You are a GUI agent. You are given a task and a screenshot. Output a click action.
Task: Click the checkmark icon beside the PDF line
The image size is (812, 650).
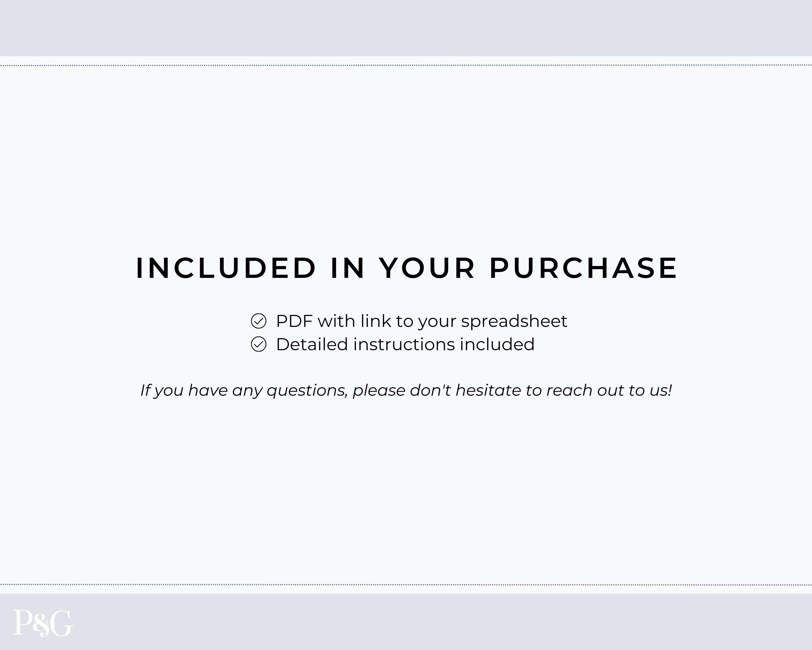(258, 321)
